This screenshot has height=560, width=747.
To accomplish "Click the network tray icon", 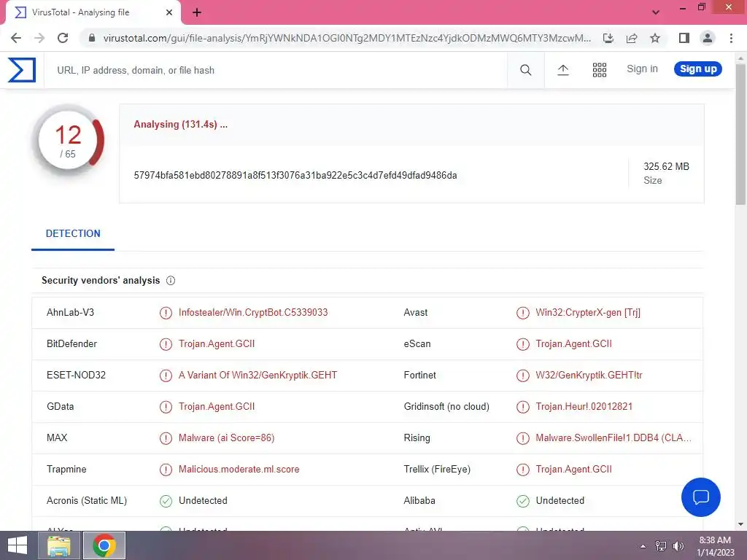I will click(661, 546).
